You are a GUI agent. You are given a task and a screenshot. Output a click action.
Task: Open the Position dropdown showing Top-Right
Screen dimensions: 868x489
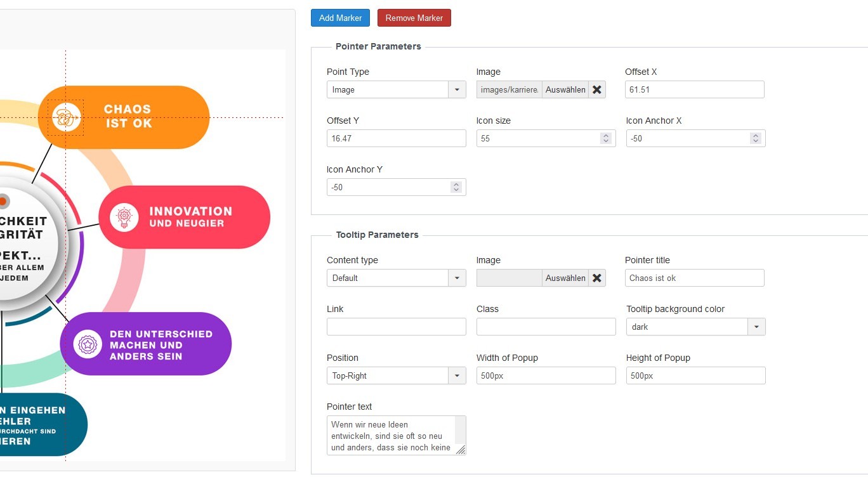pyautogui.click(x=457, y=376)
